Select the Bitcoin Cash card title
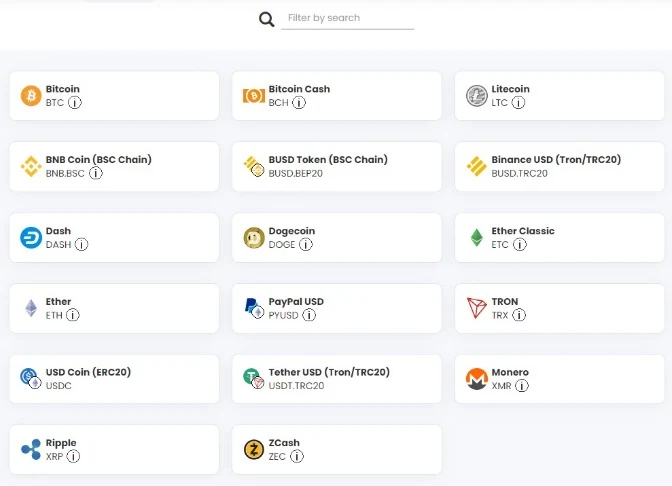This screenshot has width=672, height=486. [x=299, y=89]
